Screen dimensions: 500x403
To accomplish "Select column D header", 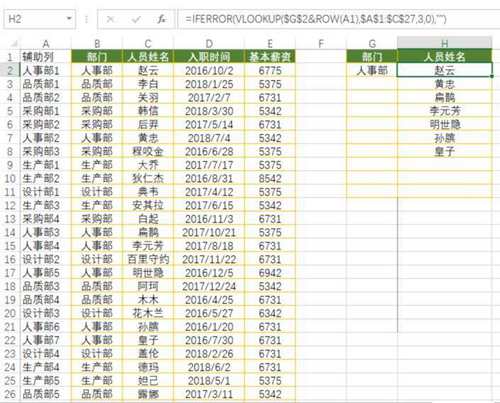I will pos(209,44).
